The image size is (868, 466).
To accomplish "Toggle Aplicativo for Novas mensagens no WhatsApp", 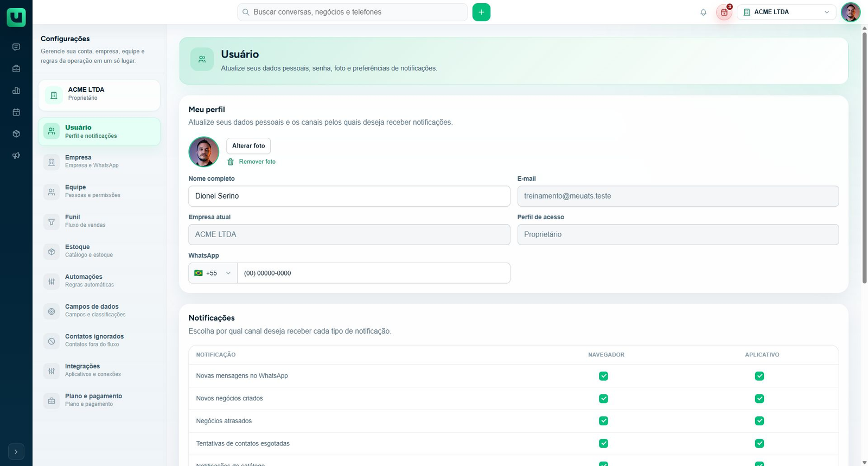I will [759, 376].
